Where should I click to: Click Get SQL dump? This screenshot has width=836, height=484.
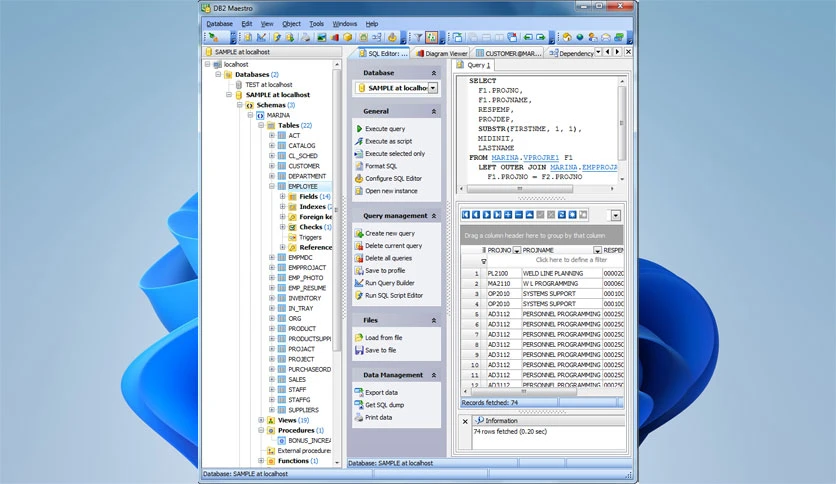[x=379, y=405]
